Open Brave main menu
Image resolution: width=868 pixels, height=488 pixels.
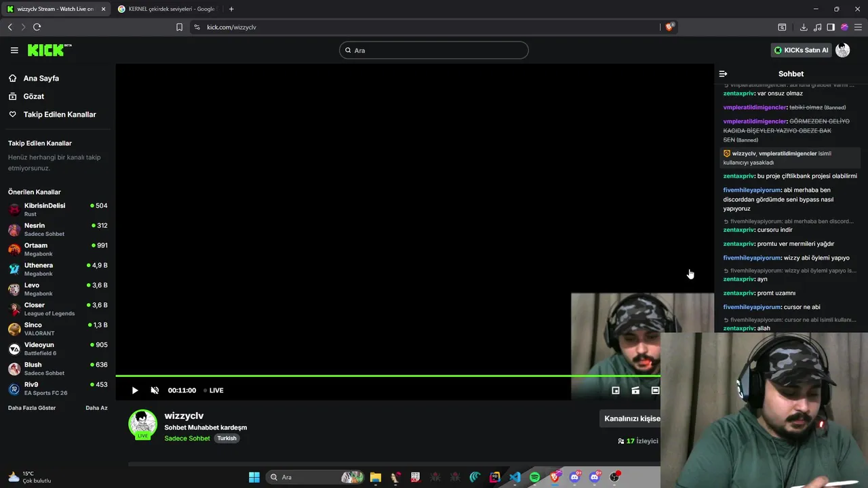click(858, 27)
